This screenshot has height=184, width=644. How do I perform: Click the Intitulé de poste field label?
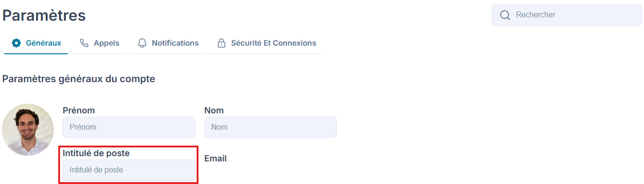point(96,153)
